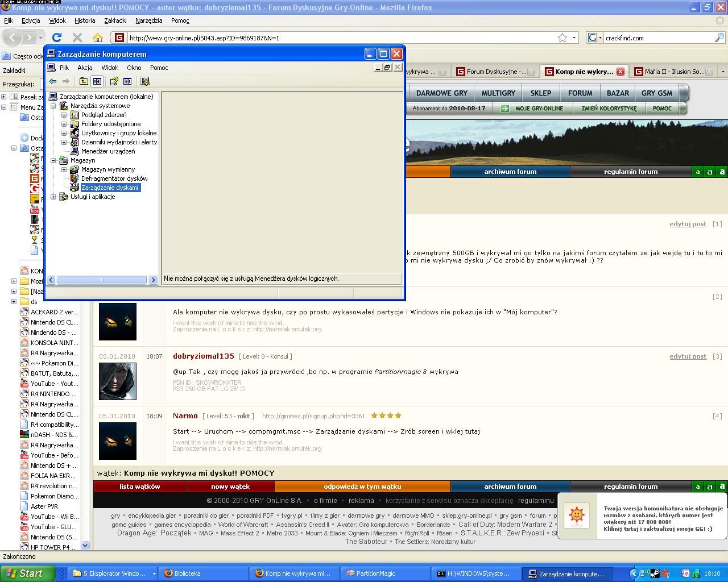728x582 pixels.
Task: Select Defragmentator dysków in the tree
Action: 114,178
